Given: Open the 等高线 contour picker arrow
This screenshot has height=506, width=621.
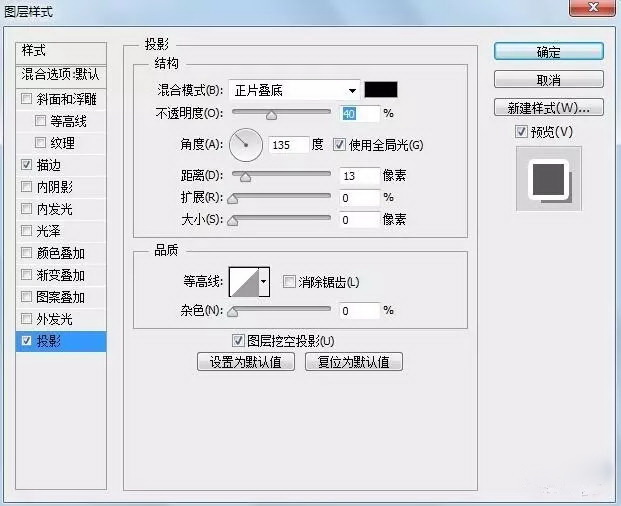Looking at the screenshot, I should pos(264,282).
